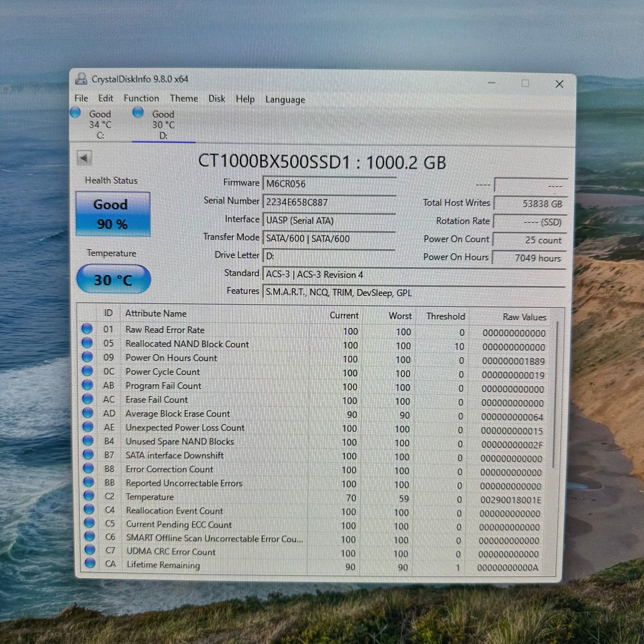This screenshot has height=644, width=644.
Task: Click the 'Lifetime Remaining' attribute name
Action: [x=163, y=565]
